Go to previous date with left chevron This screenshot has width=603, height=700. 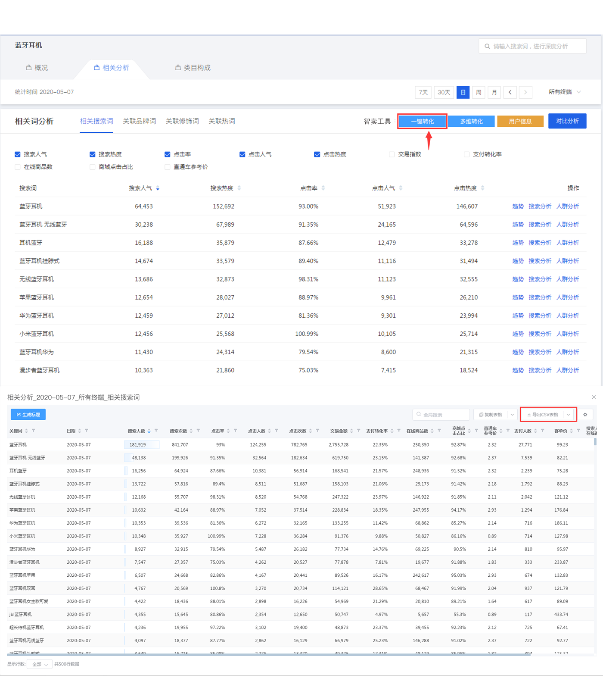pyautogui.click(x=510, y=92)
